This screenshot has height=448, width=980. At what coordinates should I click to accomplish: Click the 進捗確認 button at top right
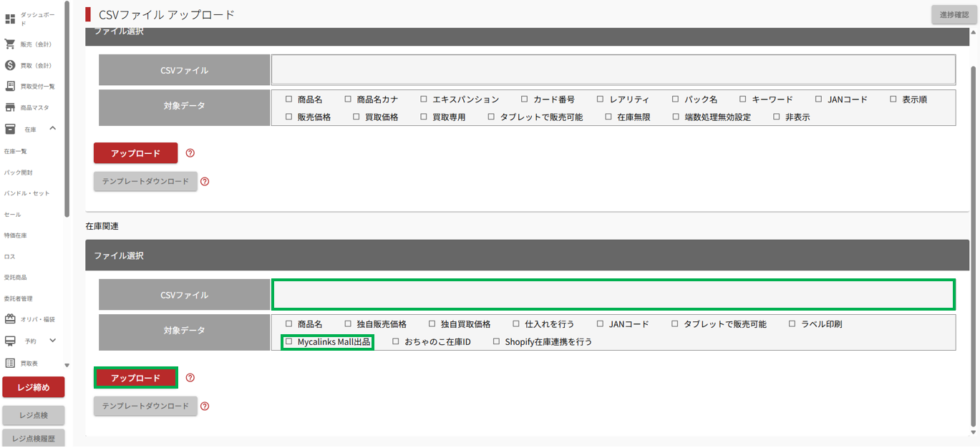pos(954,15)
